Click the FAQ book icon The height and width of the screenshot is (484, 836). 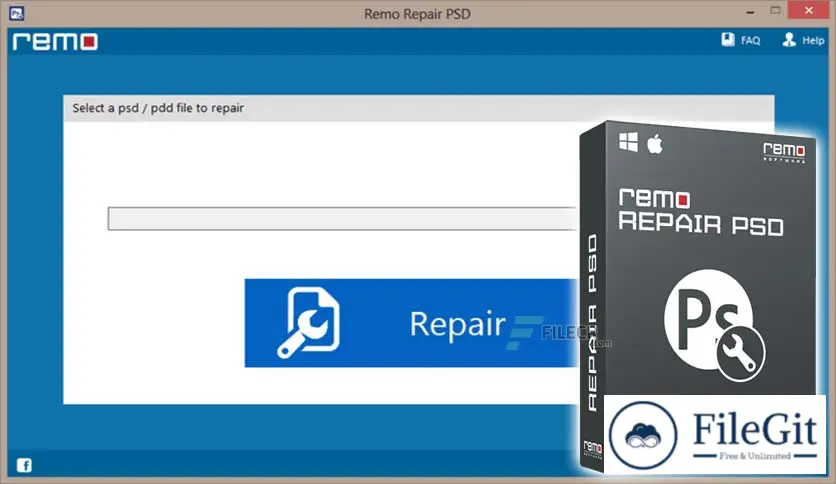pos(728,39)
